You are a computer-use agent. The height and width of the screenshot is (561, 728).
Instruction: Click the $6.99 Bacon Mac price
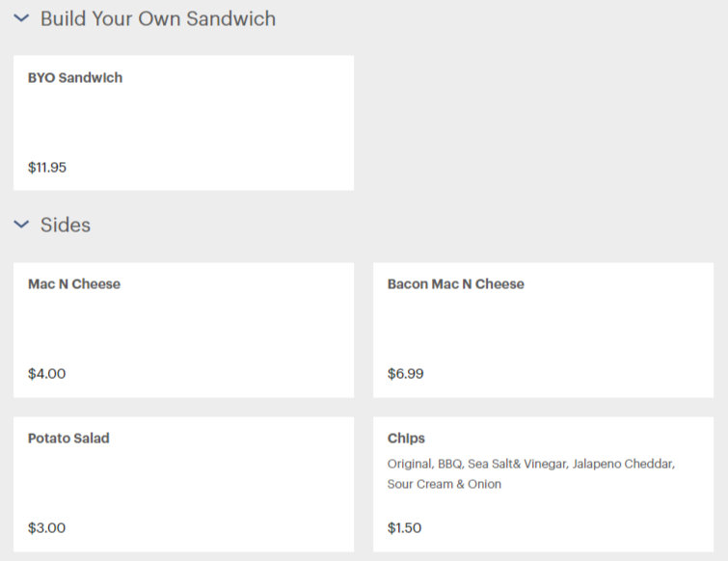click(406, 374)
